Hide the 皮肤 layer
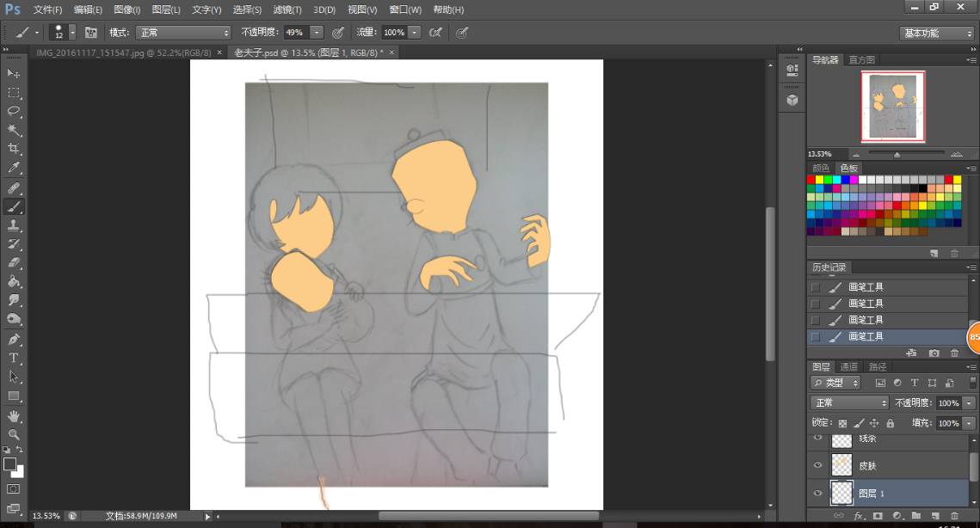This screenshot has height=528, width=980. (817, 465)
